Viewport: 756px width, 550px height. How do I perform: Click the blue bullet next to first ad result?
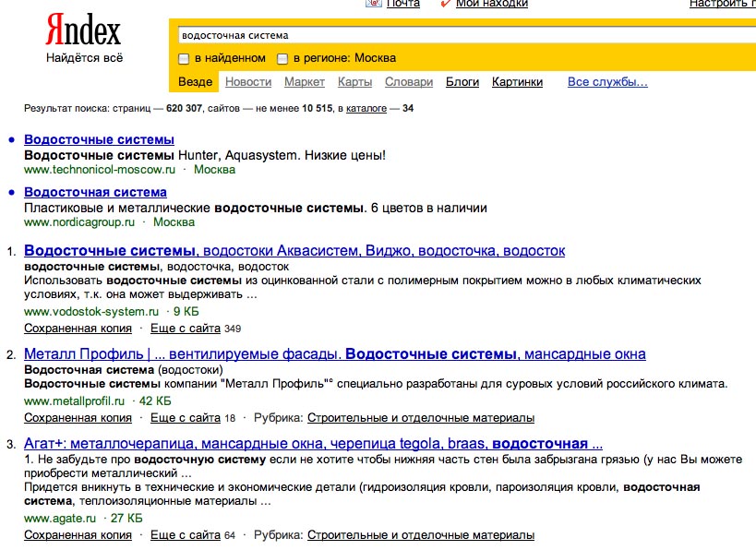(10, 141)
